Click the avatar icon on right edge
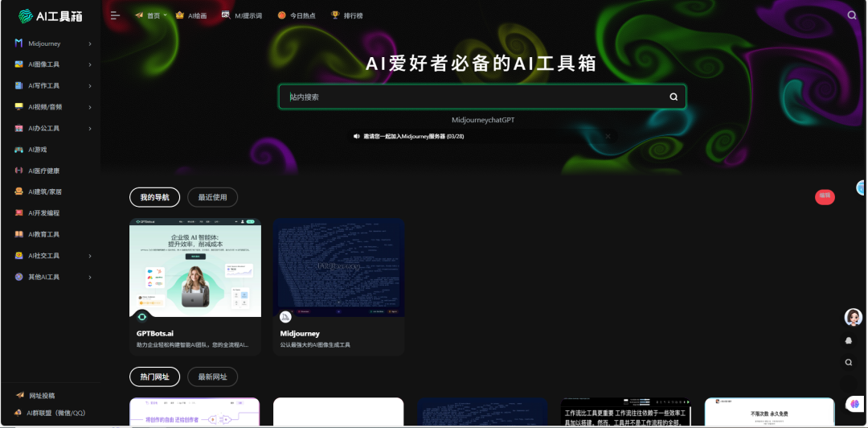 click(853, 317)
